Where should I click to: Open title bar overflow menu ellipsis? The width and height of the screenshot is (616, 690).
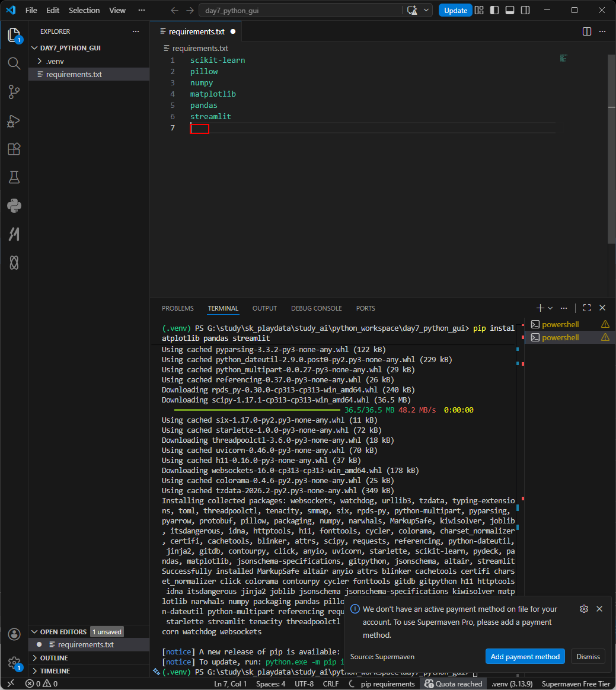[142, 10]
